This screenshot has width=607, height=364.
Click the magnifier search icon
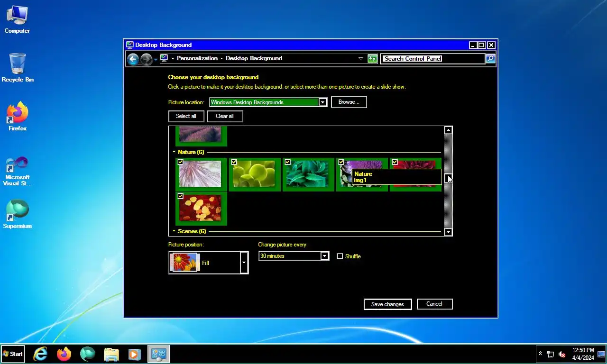[x=490, y=59]
